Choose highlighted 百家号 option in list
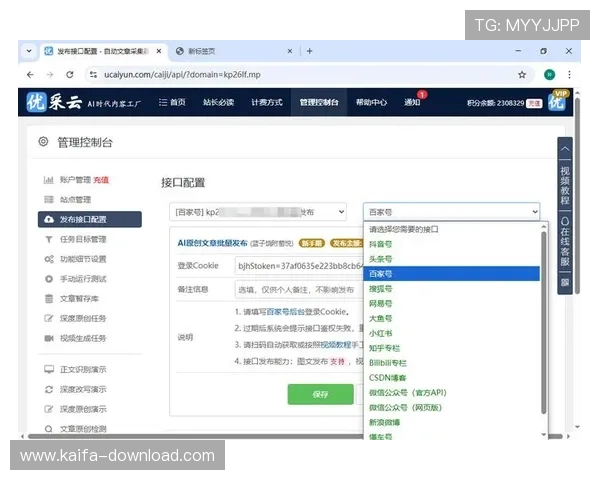 (452, 274)
